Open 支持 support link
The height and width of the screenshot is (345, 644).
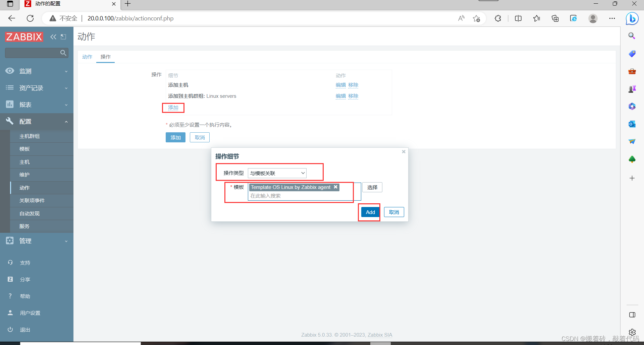coord(25,263)
